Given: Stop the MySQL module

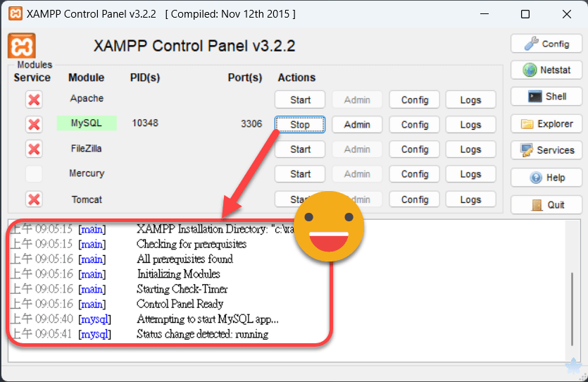Looking at the screenshot, I should pyautogui.click(x=300, y=125).
